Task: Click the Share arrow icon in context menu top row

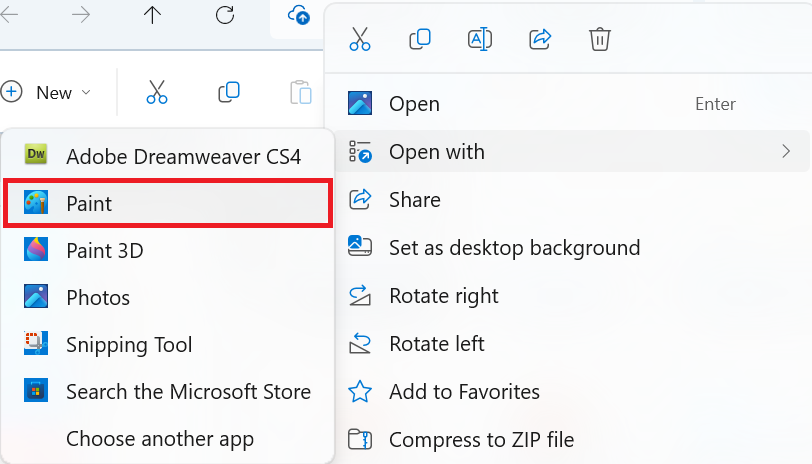Action: [540, 40]
